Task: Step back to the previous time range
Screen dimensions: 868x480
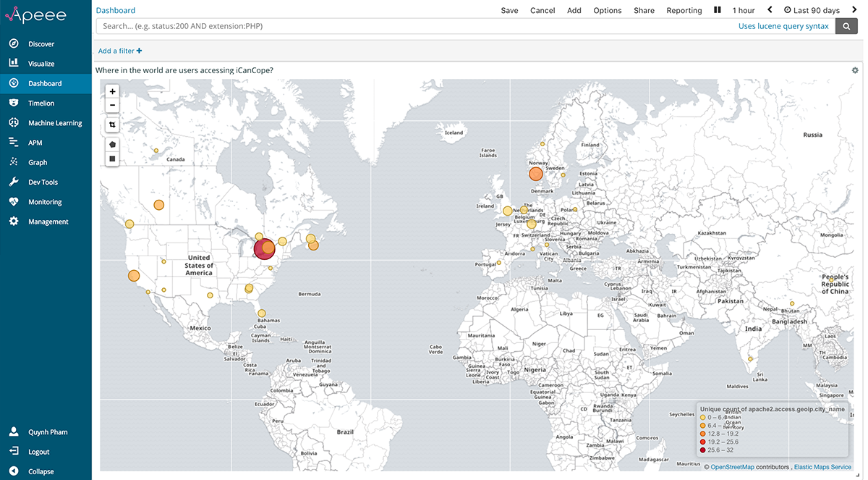Action: [x=770, y=10]
